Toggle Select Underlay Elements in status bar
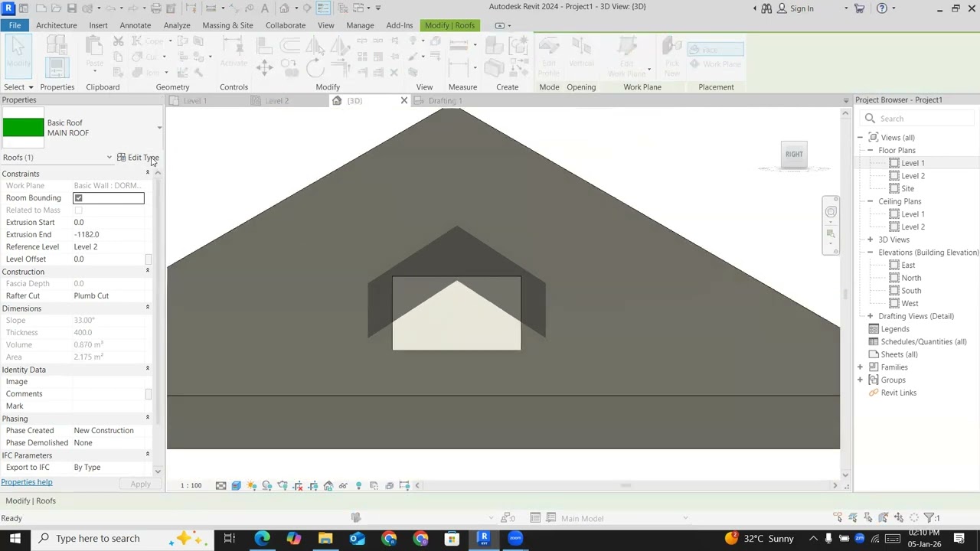This screenshot has height=551, width=980. point(853,518)
